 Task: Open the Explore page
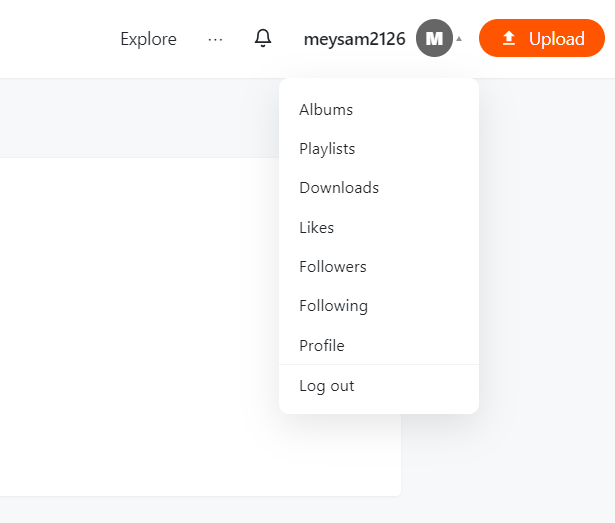(x=148, y=39)
